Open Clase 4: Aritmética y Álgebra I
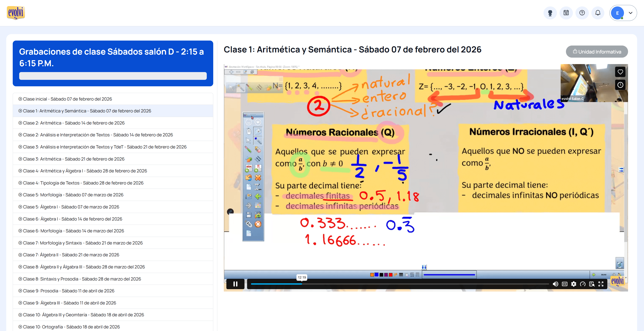Viewport: 644px width, 331px height. coord(113,171)
